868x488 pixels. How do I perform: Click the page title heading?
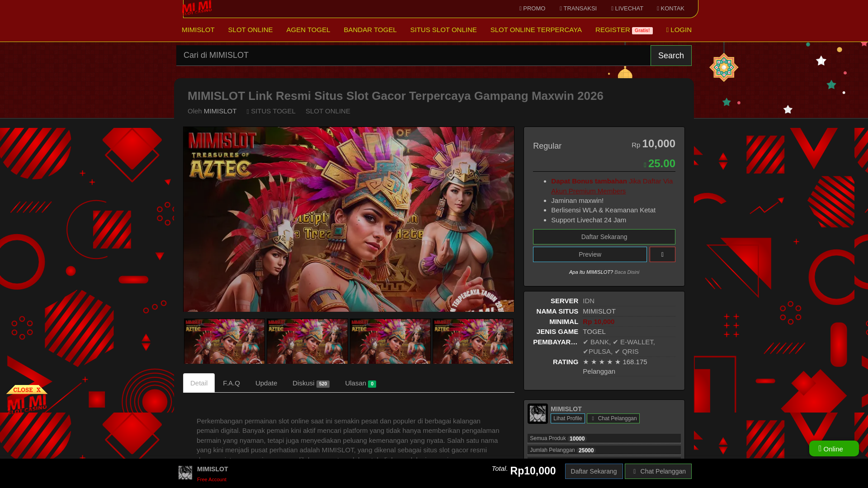click(x=396, y=96)
